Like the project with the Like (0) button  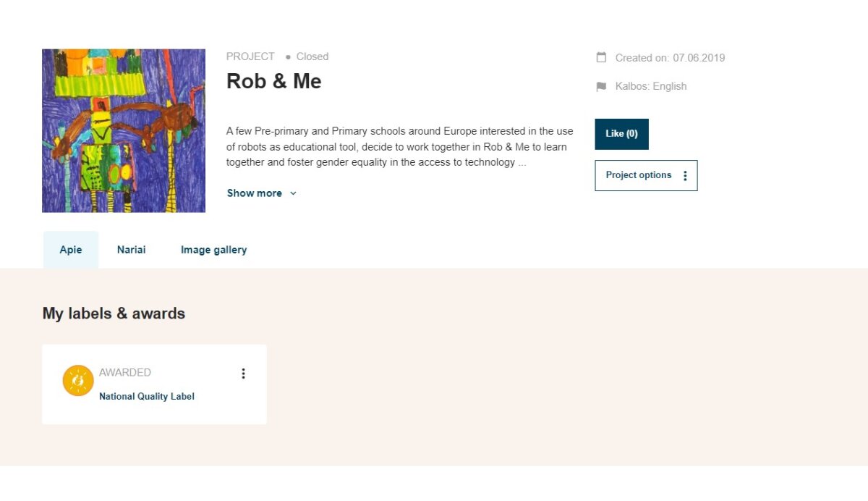pos(621,134)
